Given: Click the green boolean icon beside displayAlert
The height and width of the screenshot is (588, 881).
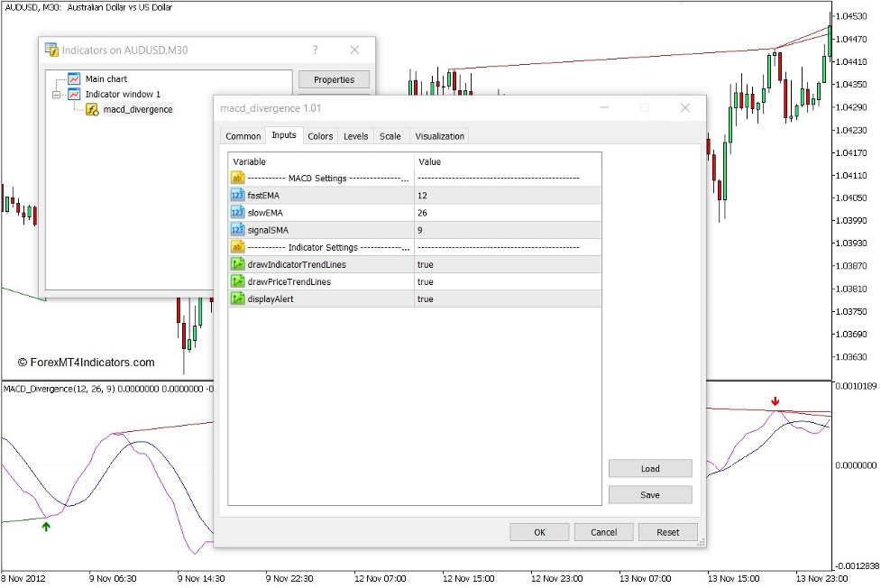Looking at the screenshot, I should (236, 299).
